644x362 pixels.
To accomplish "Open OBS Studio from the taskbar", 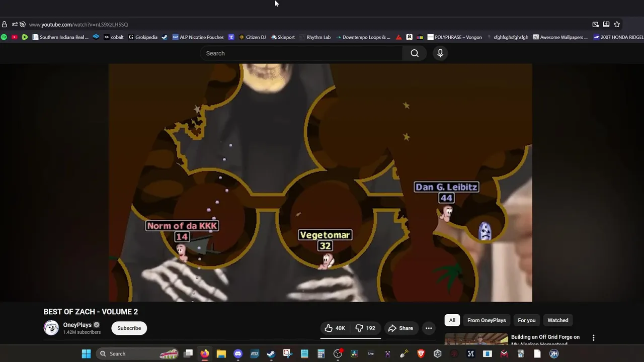I will point(338,354).
